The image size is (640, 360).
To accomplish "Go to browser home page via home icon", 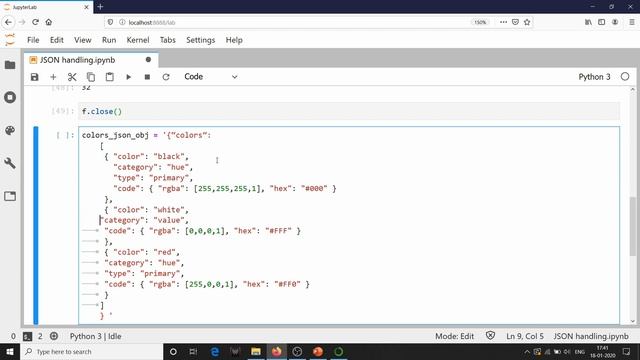I will (x=49, y=22).
